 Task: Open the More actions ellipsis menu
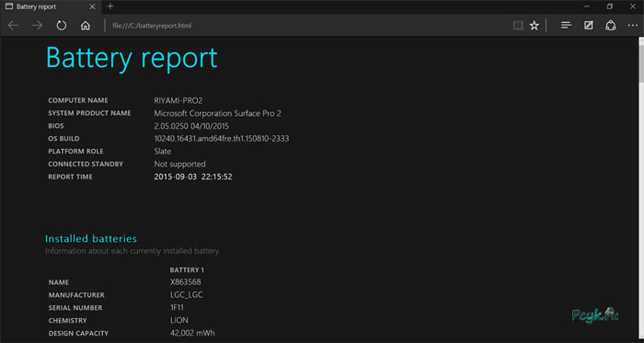[x=633, y=26]
